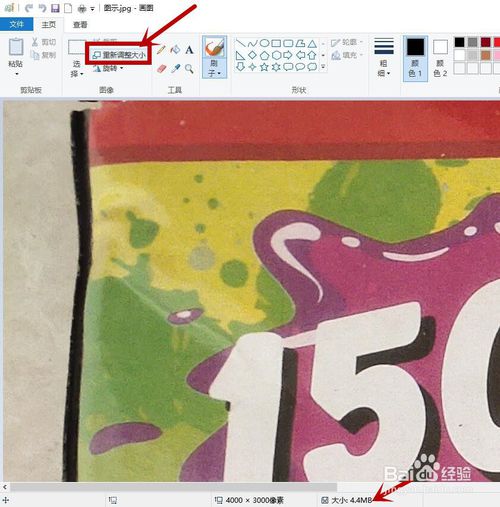This screenshot has width=500, height=507.
Task: Choose the Hexagon shape
Action: click(x=276, y=55)
